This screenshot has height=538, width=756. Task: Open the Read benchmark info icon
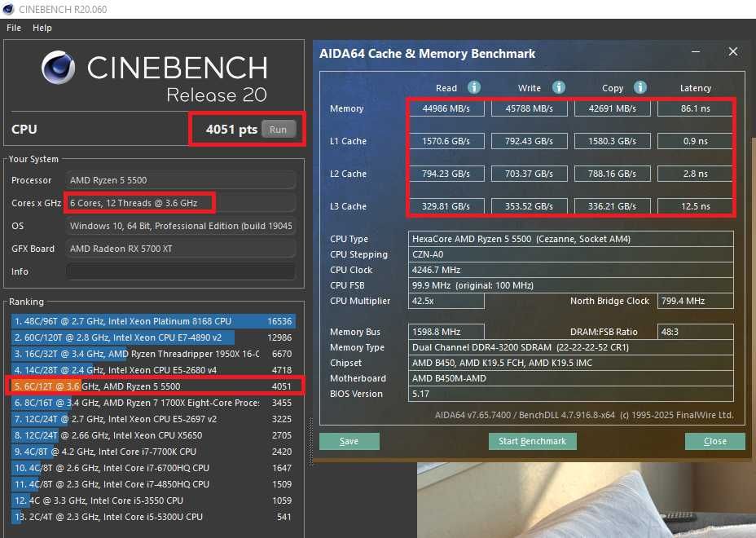474,87
